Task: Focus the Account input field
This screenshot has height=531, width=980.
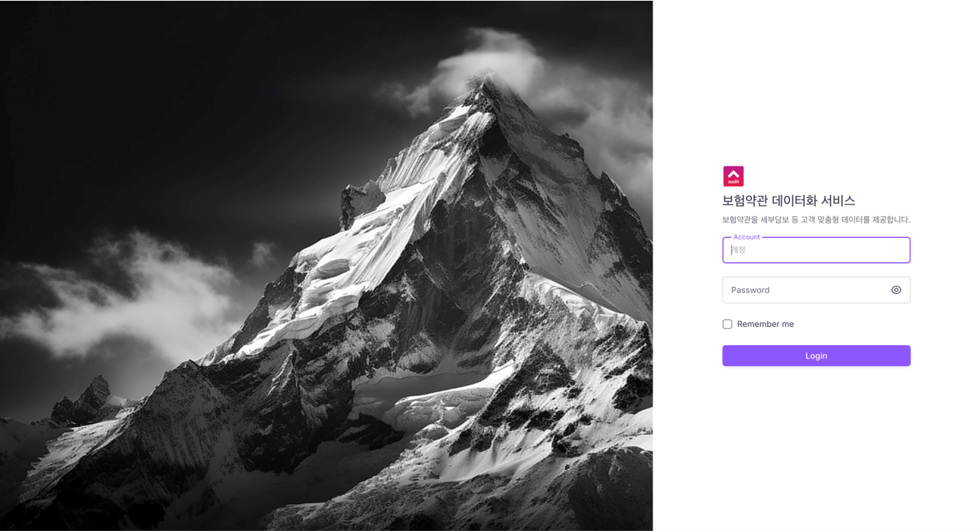Action: click(816, 250)
